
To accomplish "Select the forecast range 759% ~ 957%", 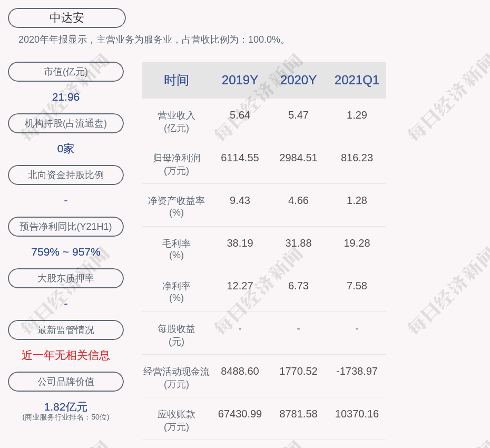I will (x=66, y=251).
